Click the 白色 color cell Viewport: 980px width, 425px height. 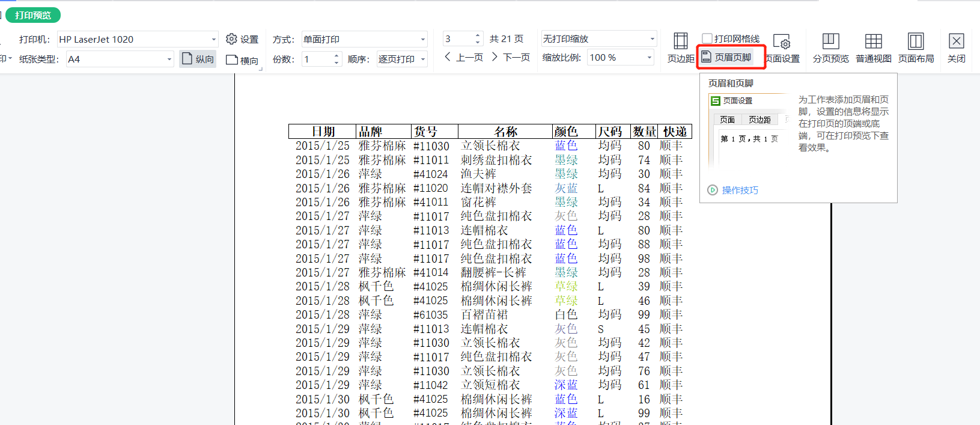point(566,314)
